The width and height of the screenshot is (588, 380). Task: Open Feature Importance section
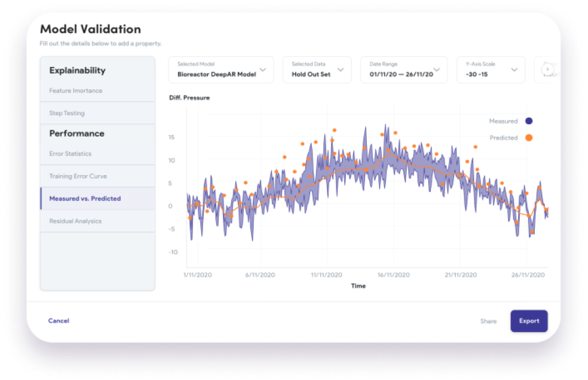coord(76,91)
